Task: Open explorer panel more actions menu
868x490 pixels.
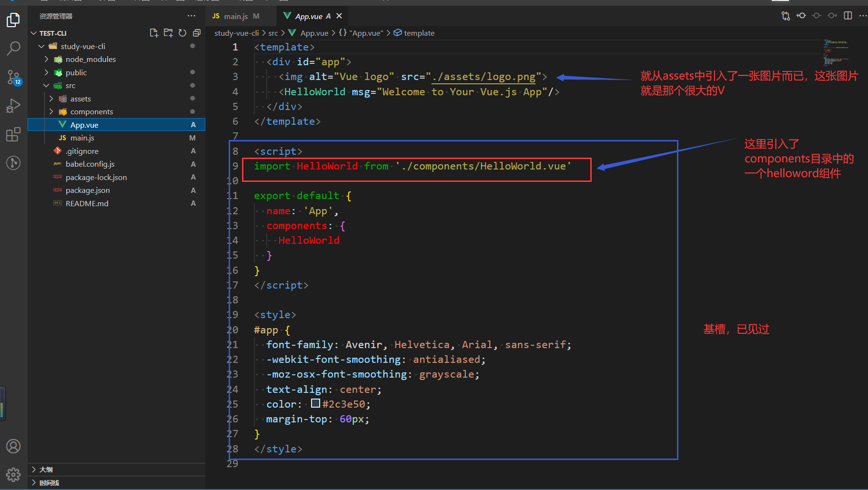Action: point(192,16)
